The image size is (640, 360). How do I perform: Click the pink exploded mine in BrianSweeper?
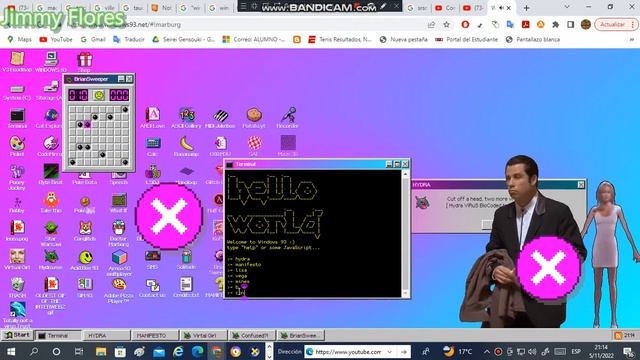click(x=87, y=124)
